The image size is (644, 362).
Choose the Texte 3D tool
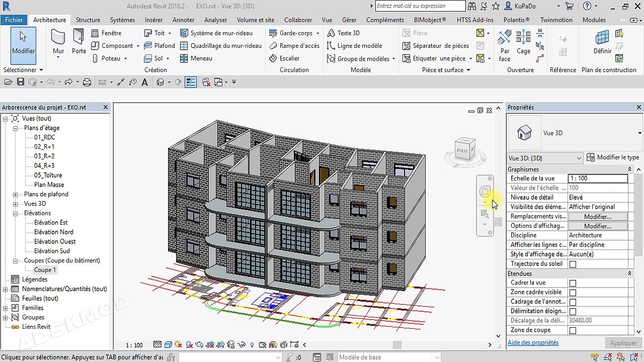pos(343,33)
